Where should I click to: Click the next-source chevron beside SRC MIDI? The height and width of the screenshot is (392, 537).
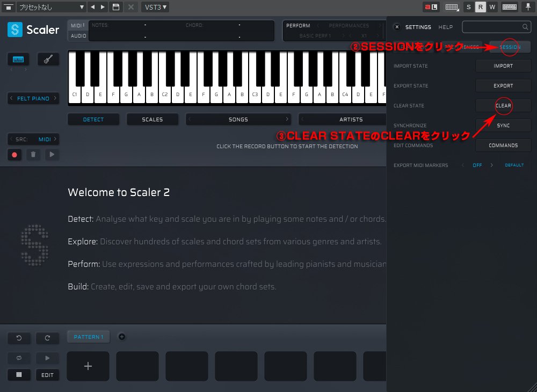click(55, 139)
